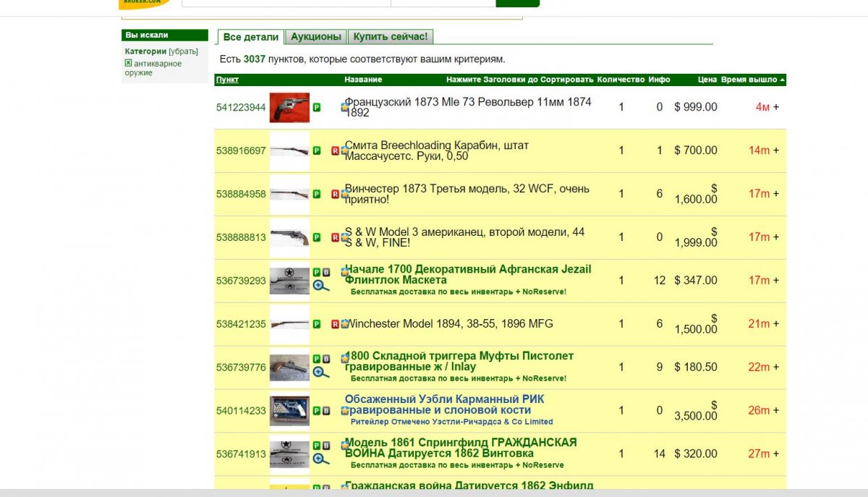Image resolution: width=868 pixels, height=497 pixels.
Task: Click magnifier icon for the Afghan Jezail listing
Action: coord(321,286)
